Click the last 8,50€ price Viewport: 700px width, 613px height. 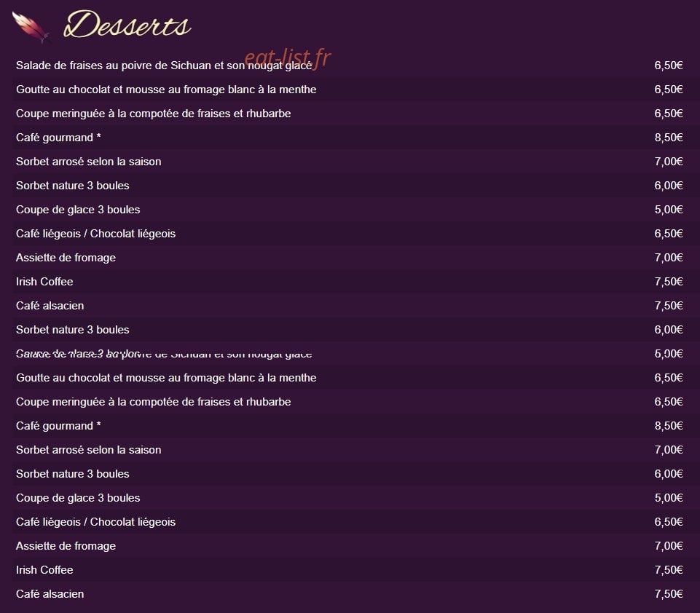point(668,426)
